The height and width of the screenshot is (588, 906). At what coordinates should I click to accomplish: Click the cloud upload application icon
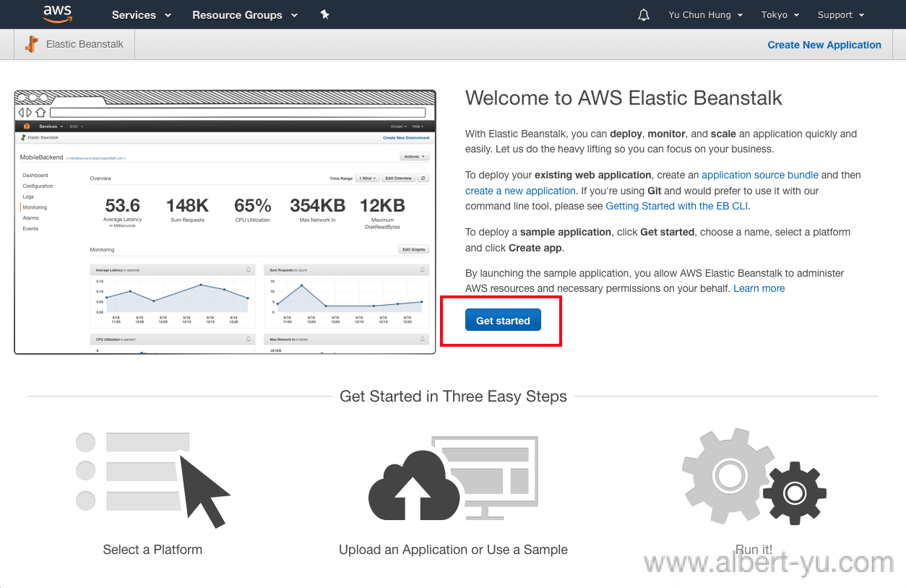453,479
